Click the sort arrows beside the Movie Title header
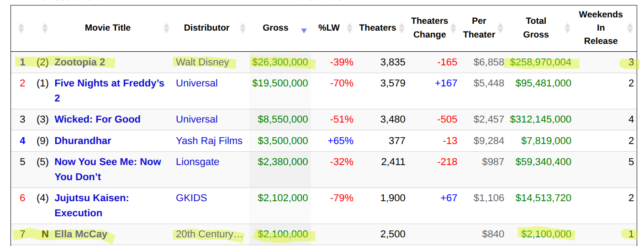Viewport: 644px width, 246px height. [166, 28]
